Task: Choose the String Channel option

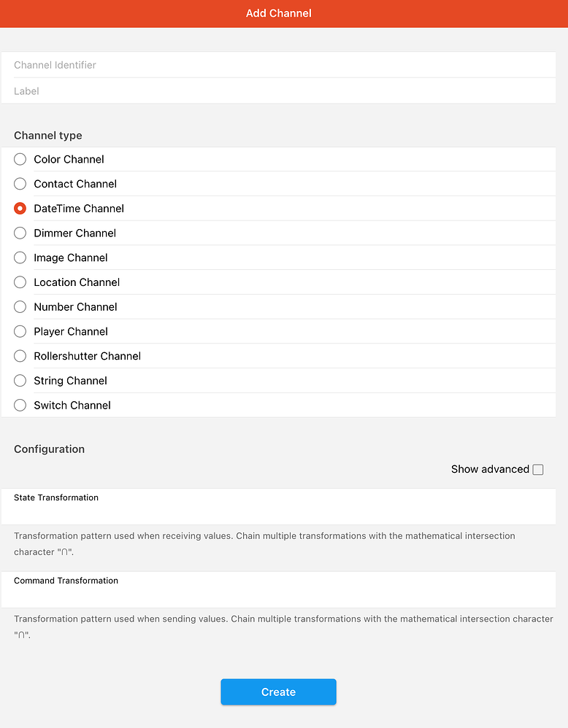Action: click(x=20, y=381)
